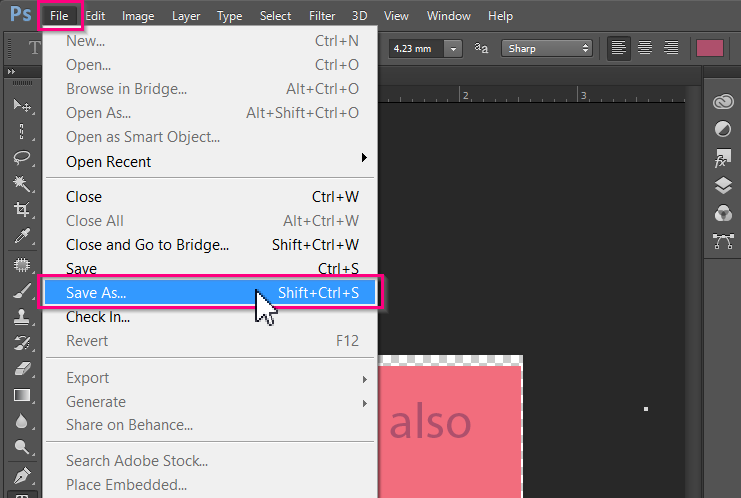Open the Sharp anti-aliasing dropdown

tap(547, 48)
